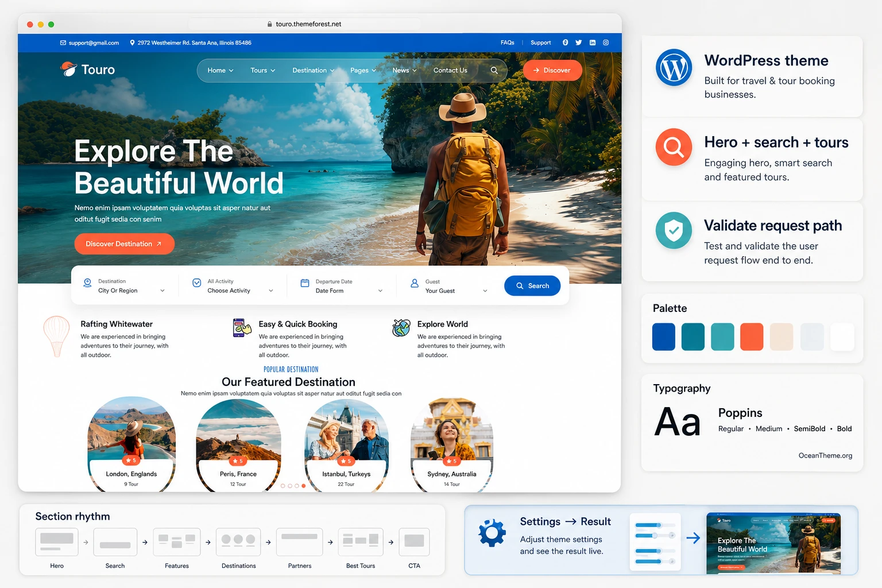Click the All Activity checkmark icon
Viewport: 882px width, 588px height.
pos(196,283)
